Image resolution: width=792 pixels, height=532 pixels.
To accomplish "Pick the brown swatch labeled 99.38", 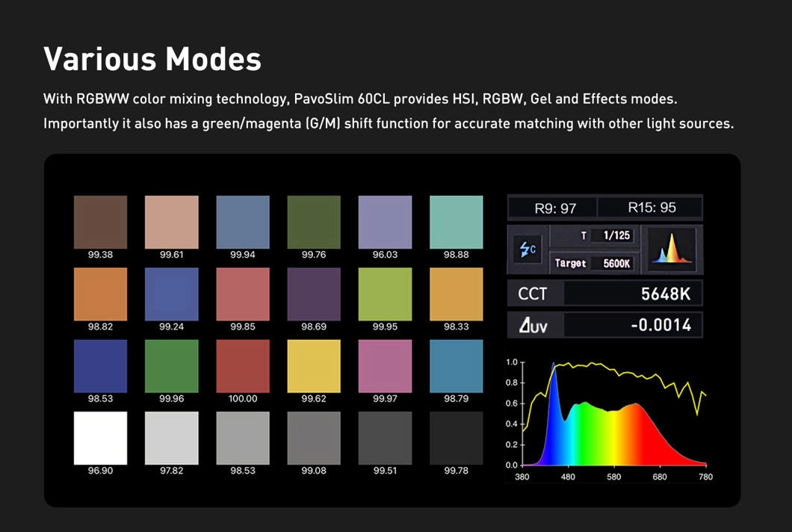I will tap(100, 222).
